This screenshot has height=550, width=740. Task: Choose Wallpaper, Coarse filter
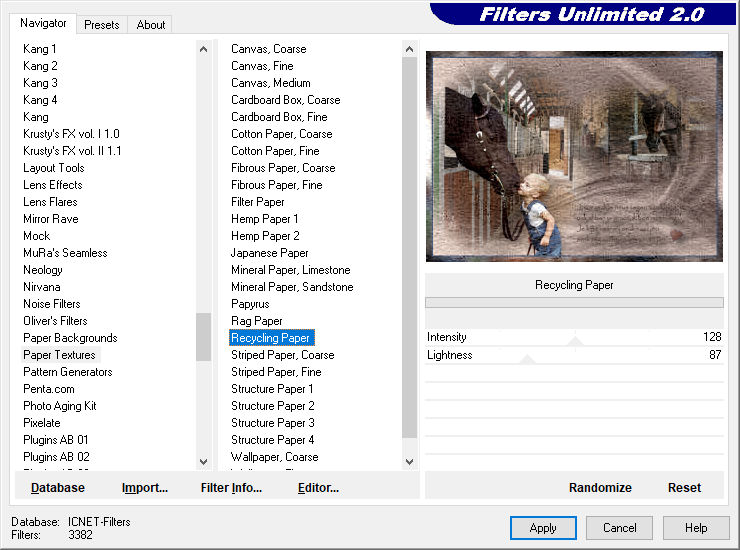pyautogui.click(x=275, y=457)
